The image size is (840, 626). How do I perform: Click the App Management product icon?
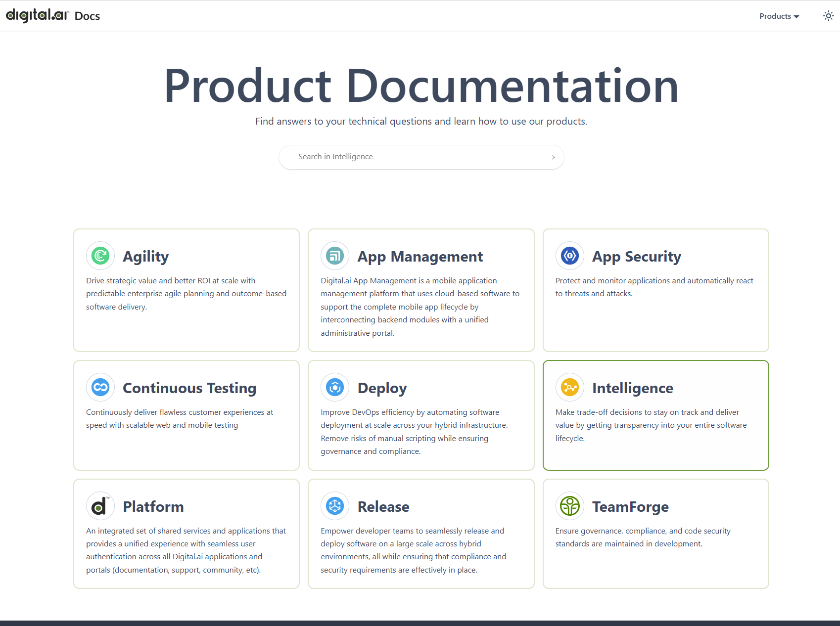(335, 256)
